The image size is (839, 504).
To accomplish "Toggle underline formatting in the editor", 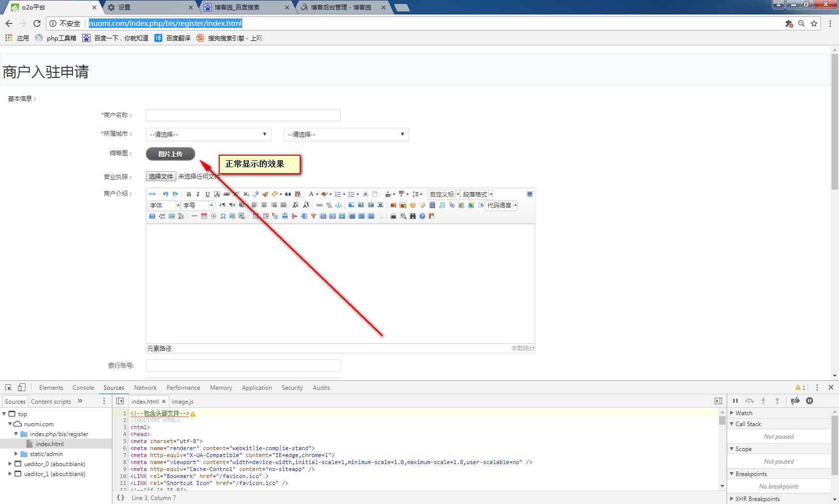I will [208, 194].
